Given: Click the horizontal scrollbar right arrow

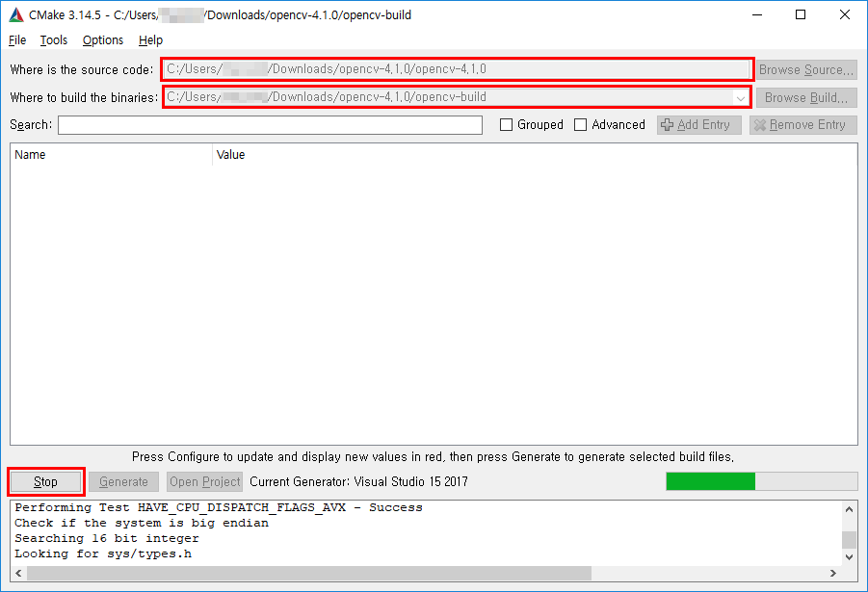Looking at the screenshot, I should pyautogui.click(x=833, y=573).
